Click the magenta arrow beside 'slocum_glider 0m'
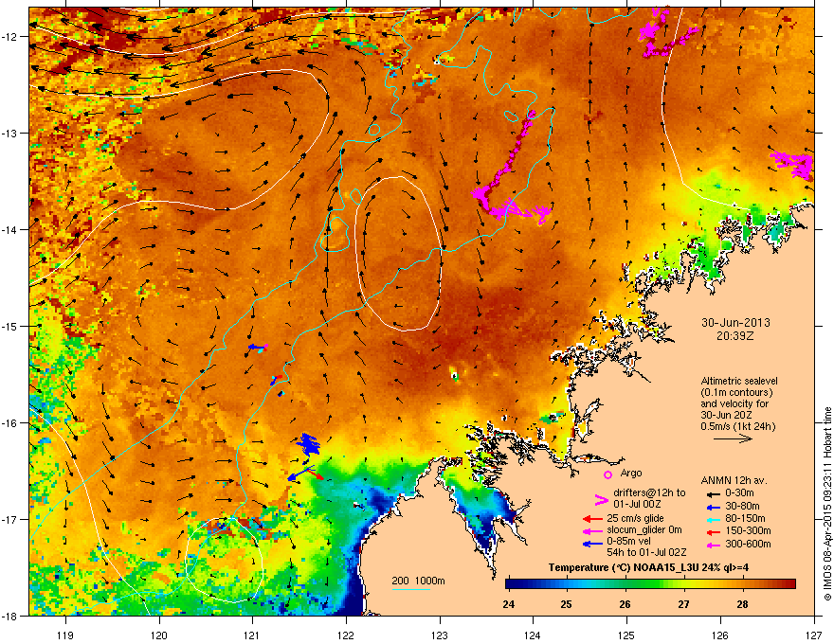Screen dimensions: 834x644 [x=592, y=530]
